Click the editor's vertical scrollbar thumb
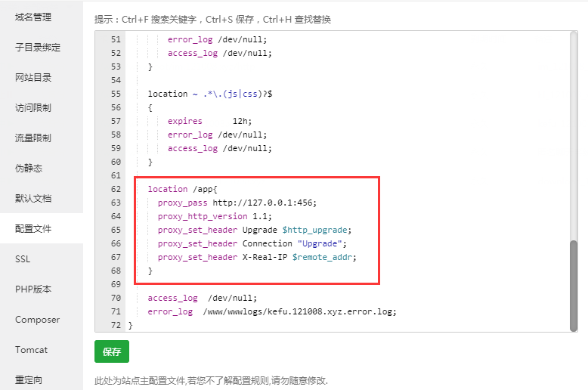 574,285
